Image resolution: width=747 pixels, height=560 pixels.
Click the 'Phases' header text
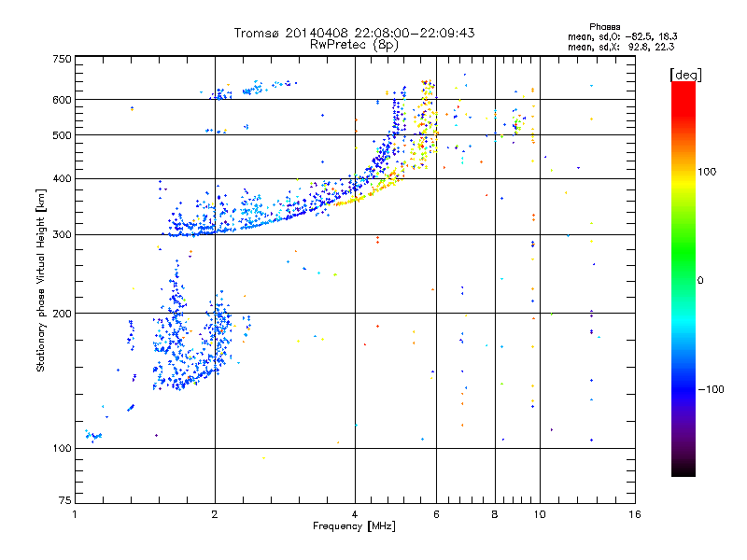(x=604, y=27)
